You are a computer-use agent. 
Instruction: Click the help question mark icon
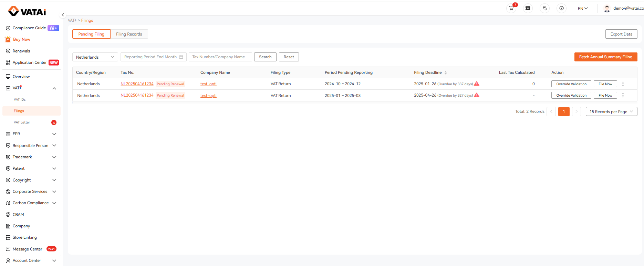click(x=561, y=8)
